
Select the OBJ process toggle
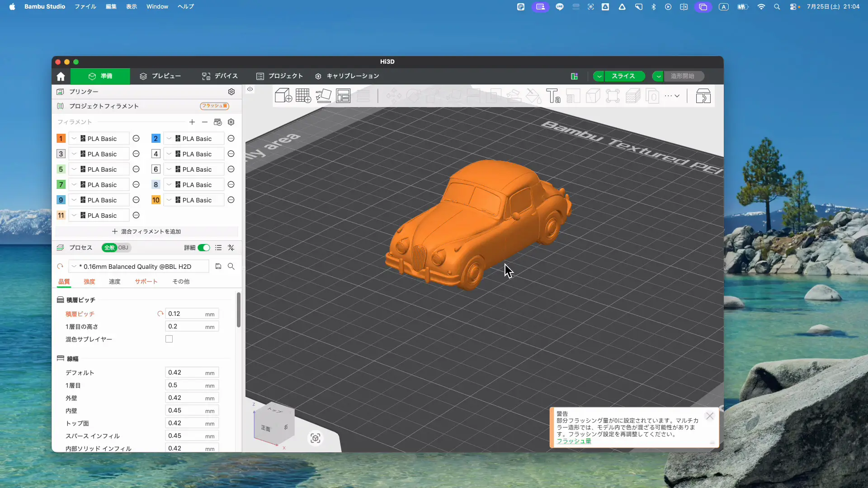tap(123, 248)
